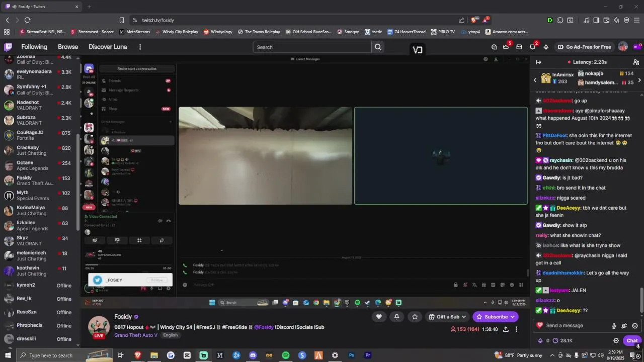
Task: Click the Rewards Bits diamond in chat footer
Action: point(541,340)
